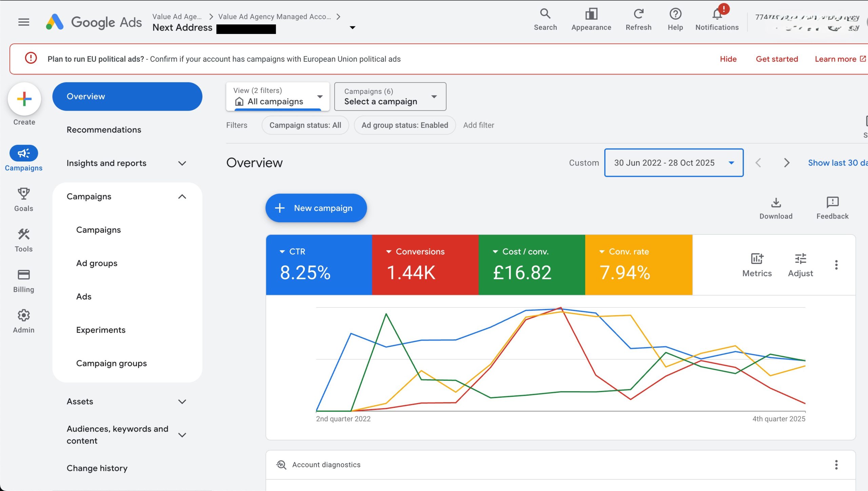Toggle Ad group status: Enabled chip
The image size is (868, 491).
tap(405, 125)
